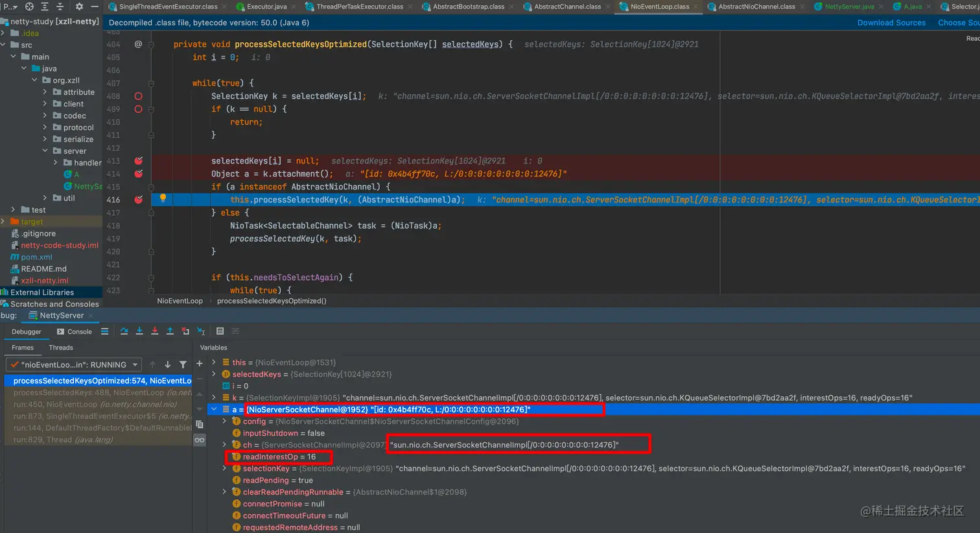Expand the config field node

coord(225,421)
